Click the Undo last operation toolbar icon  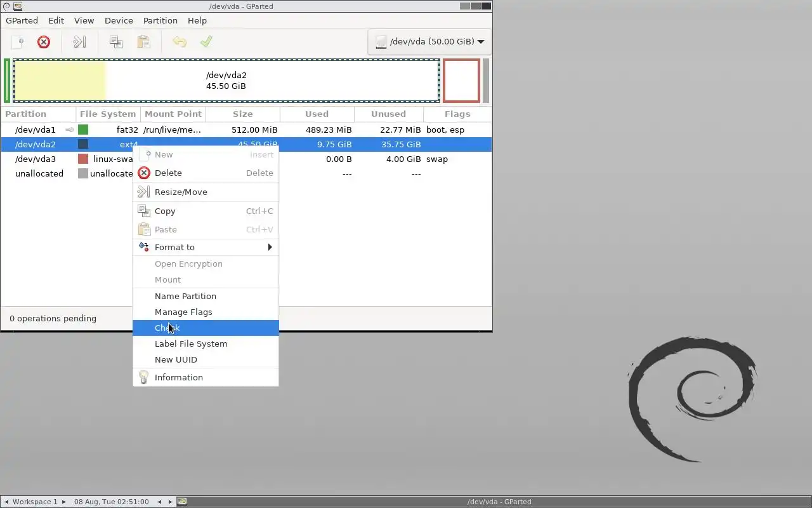pyautogui.click(x=180, y=42)
